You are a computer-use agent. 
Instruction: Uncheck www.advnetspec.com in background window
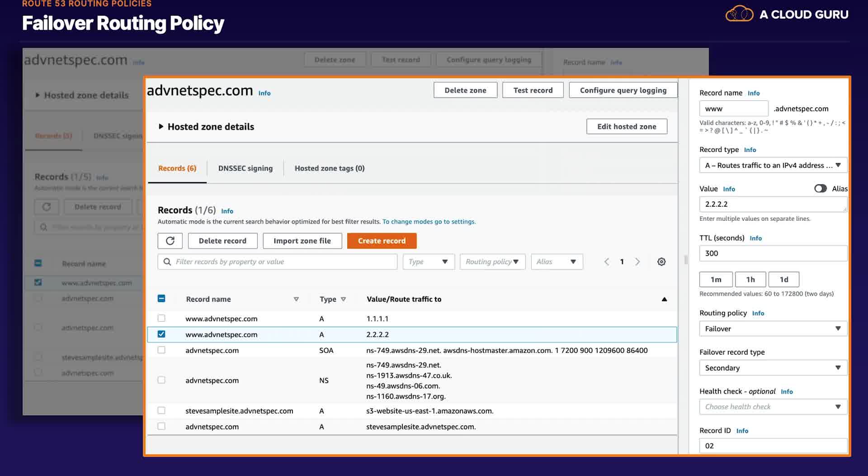pyautogui.click(x=38, y=282)
